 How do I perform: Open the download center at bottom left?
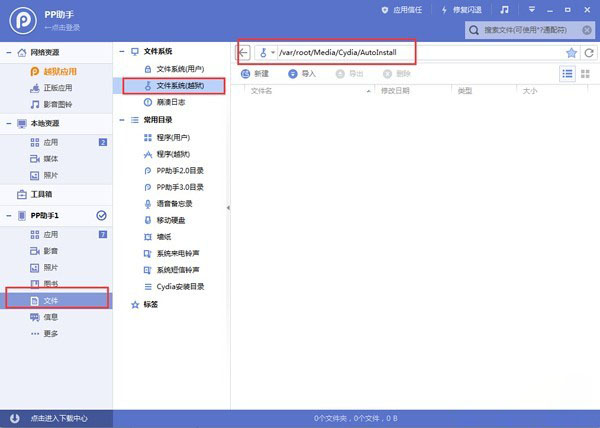(x=56, y=418)
